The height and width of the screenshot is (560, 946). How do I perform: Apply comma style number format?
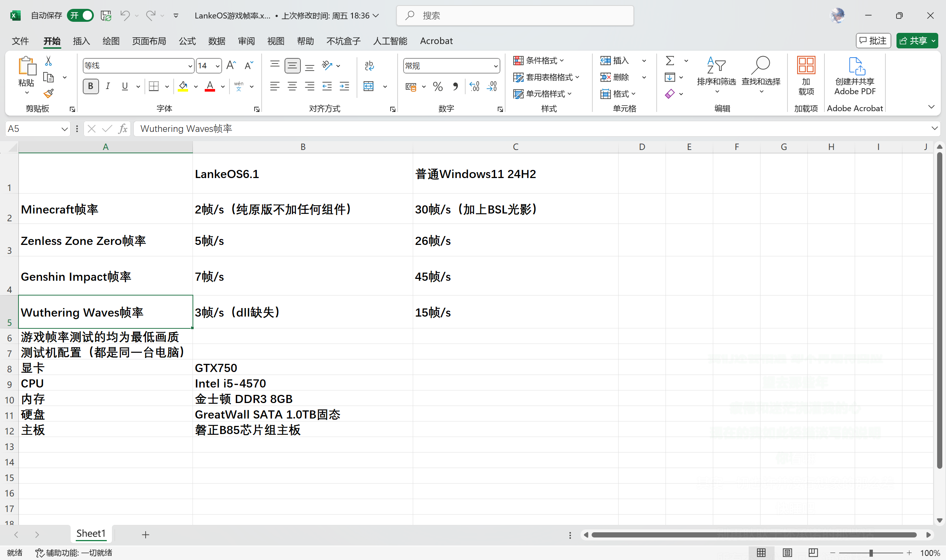456,87
